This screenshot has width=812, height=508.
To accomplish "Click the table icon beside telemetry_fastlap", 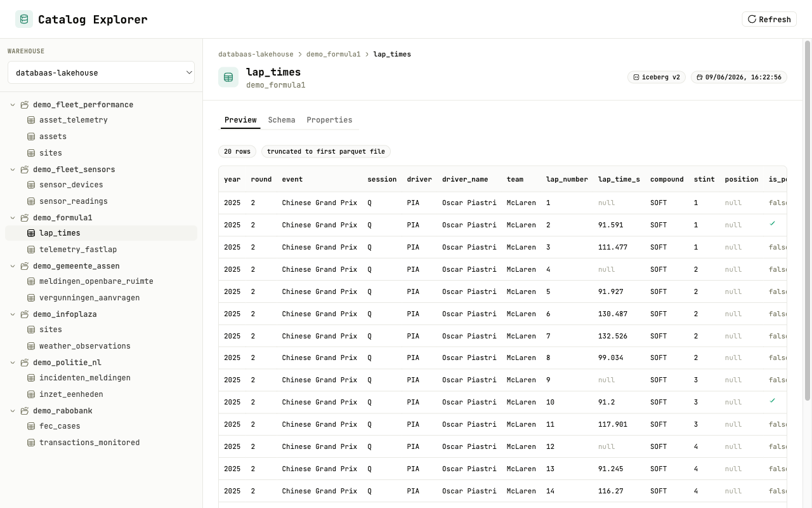I will tap(31, 250).
